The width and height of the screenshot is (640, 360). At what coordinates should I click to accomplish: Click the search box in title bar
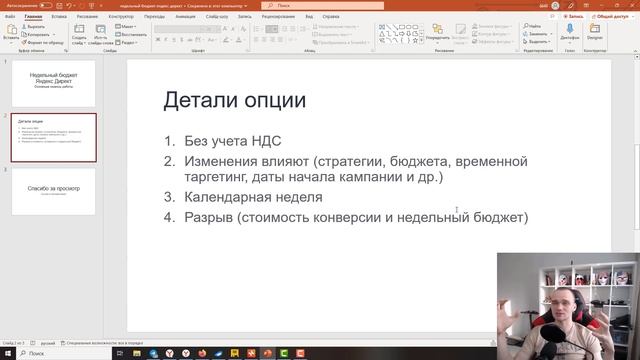322,6
